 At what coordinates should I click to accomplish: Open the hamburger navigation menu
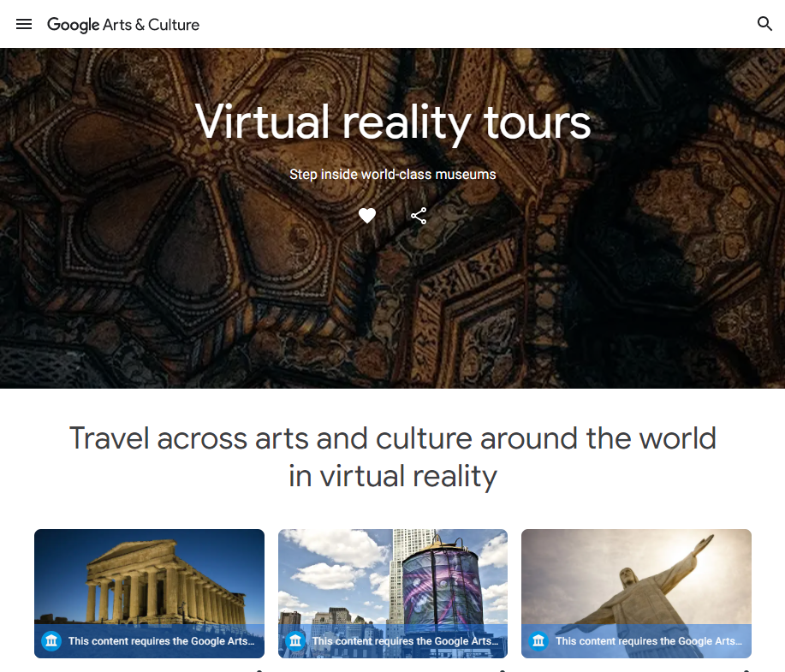tap(24, 24)
